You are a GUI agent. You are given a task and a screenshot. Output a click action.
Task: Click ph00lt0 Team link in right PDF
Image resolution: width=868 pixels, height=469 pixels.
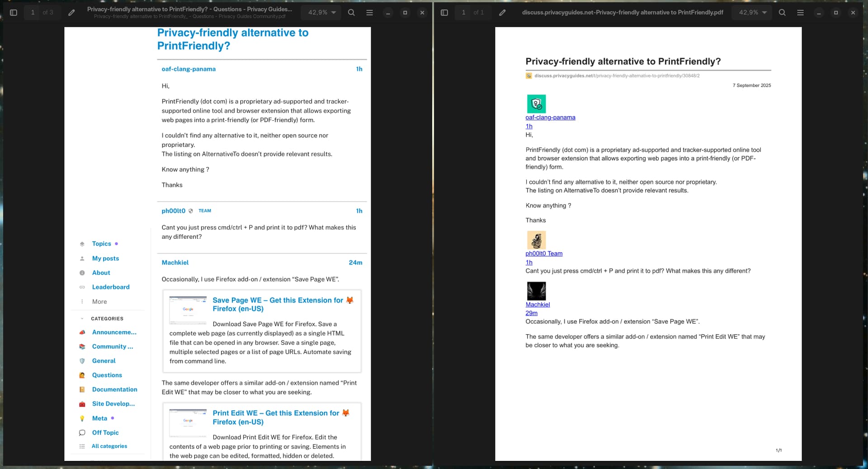pyautogui.click(x=544, y=254)
